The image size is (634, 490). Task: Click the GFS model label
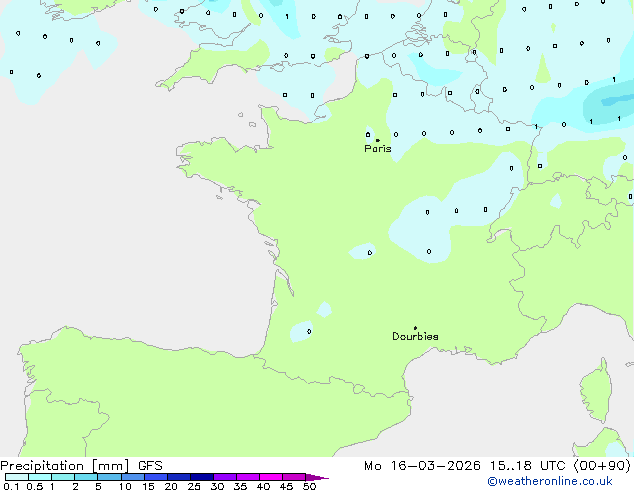(x=150, y=466)
